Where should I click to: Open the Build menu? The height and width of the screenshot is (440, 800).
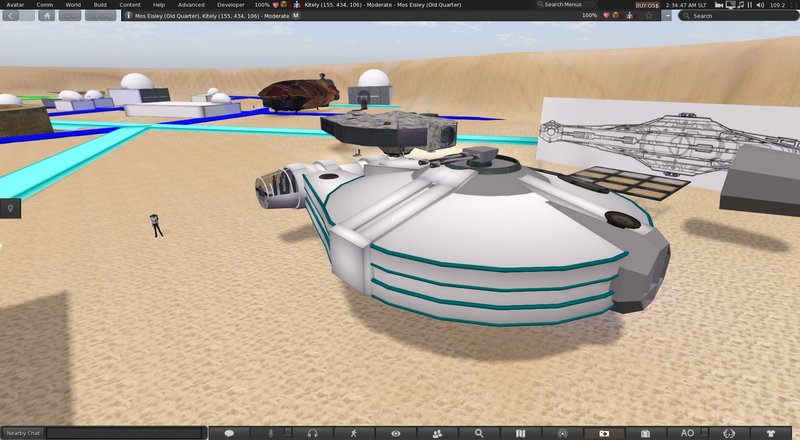(100, 5)
